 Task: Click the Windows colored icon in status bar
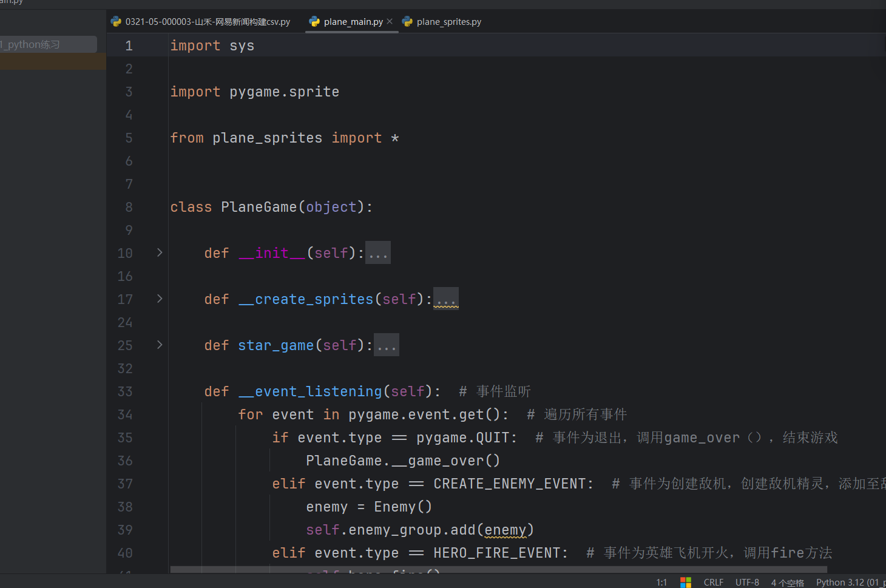tap(686, 582)
